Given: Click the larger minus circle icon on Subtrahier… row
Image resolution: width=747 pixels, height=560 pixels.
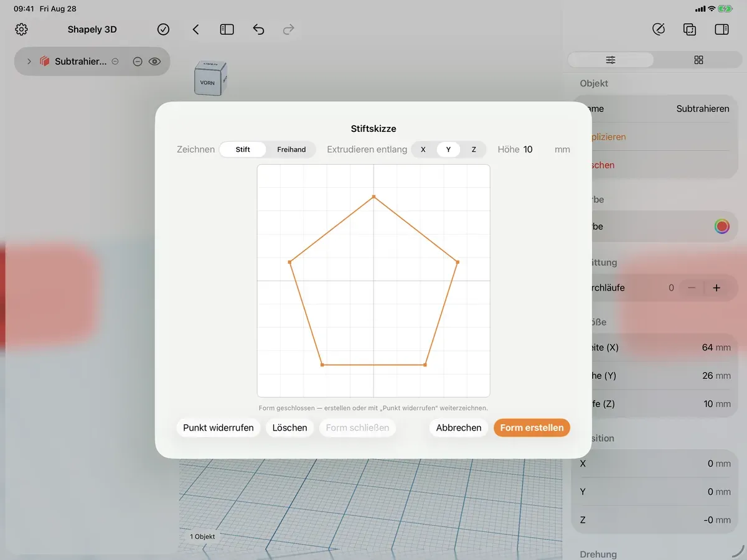Looking at the screenshot, I should click(138, 62).
